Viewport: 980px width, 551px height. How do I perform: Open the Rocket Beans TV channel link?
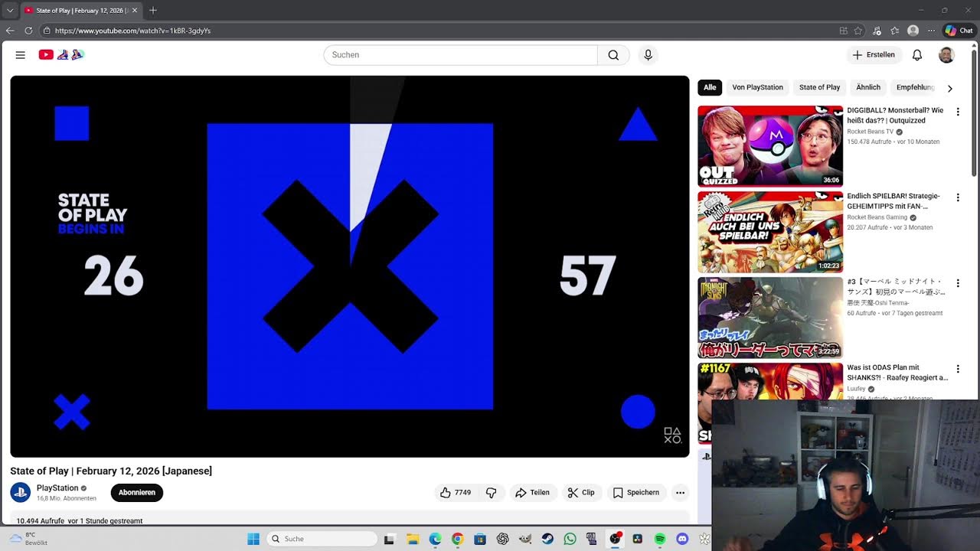coord(870,132)
